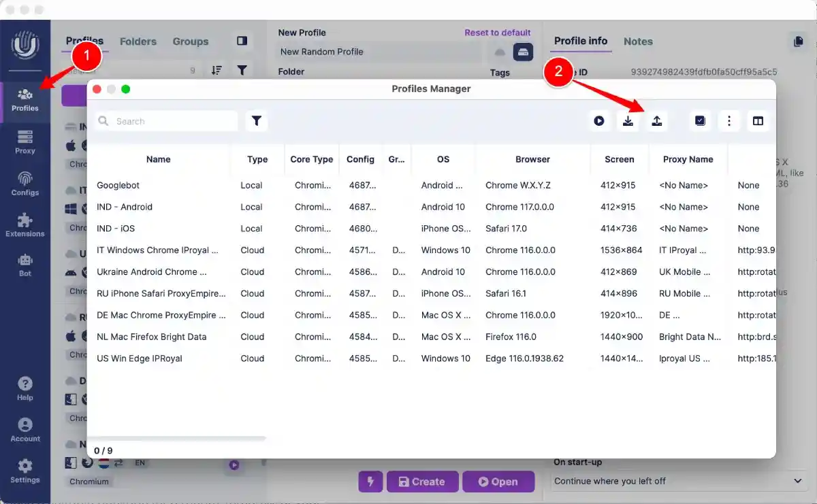Run profiles using the play icon
This screenshot has width=817, height=504.
[599, 120]
